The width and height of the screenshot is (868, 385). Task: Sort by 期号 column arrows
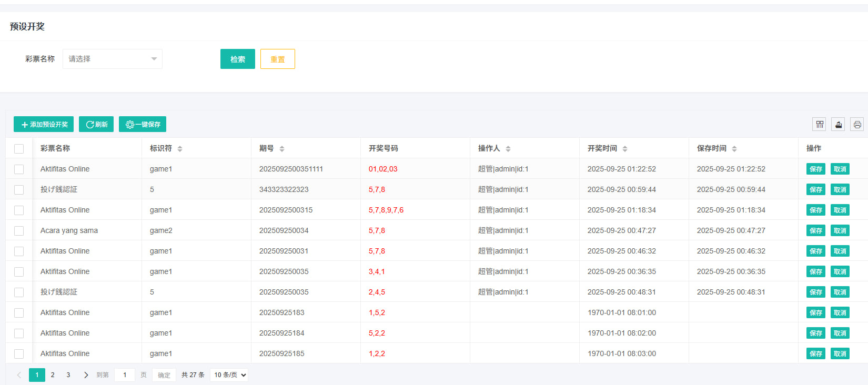(x=282, y=149)
